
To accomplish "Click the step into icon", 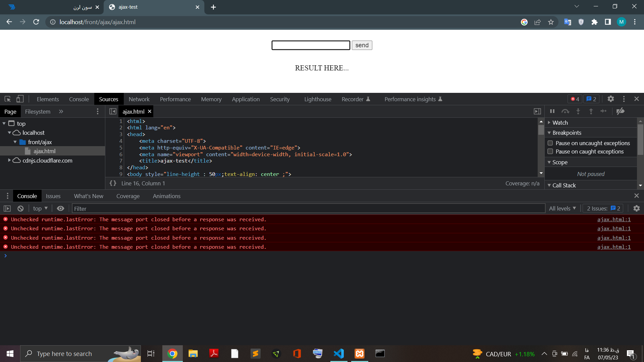I will click(x=578, y=111).
